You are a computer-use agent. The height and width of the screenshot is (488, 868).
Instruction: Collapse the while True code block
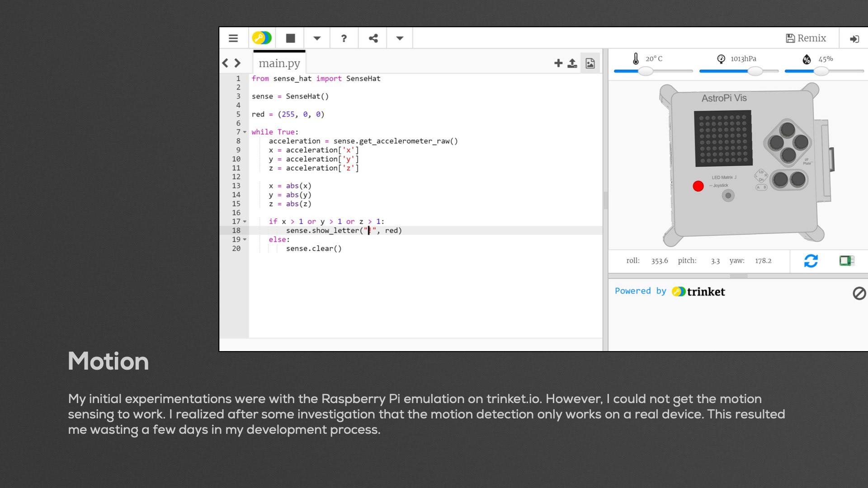click(x=245, y=132)
